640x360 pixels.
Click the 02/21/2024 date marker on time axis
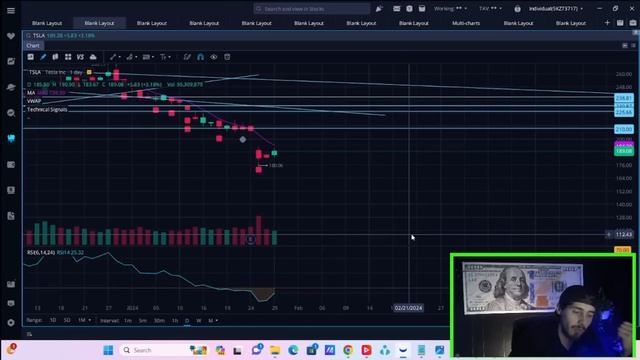tap(408, 308)
